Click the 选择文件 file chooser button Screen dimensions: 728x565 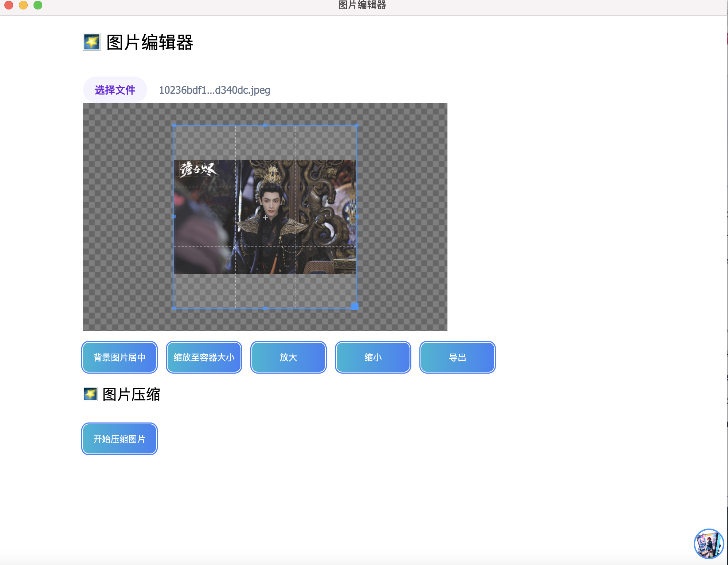[x=115, y=90]
